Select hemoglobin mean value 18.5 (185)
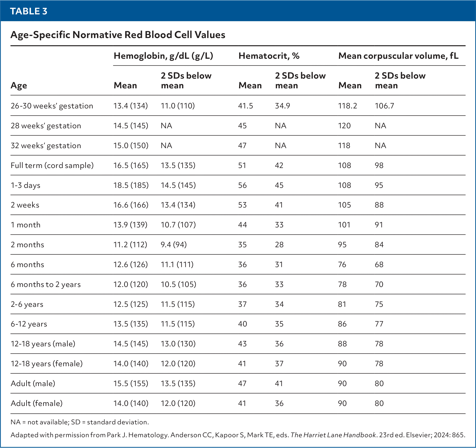The width and height of the screenshot is (476, 448). [x=131, y=185]
